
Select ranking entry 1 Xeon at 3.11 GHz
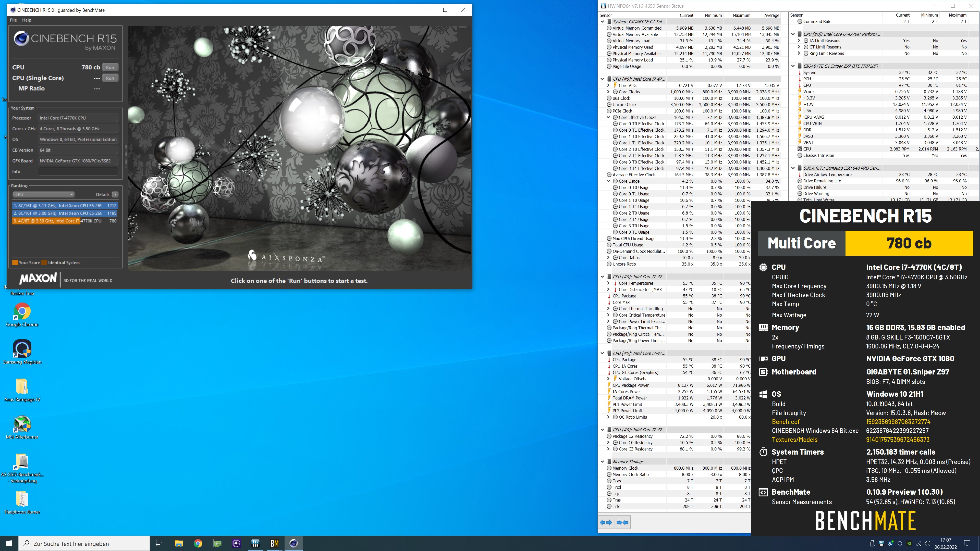click(65, 206)
